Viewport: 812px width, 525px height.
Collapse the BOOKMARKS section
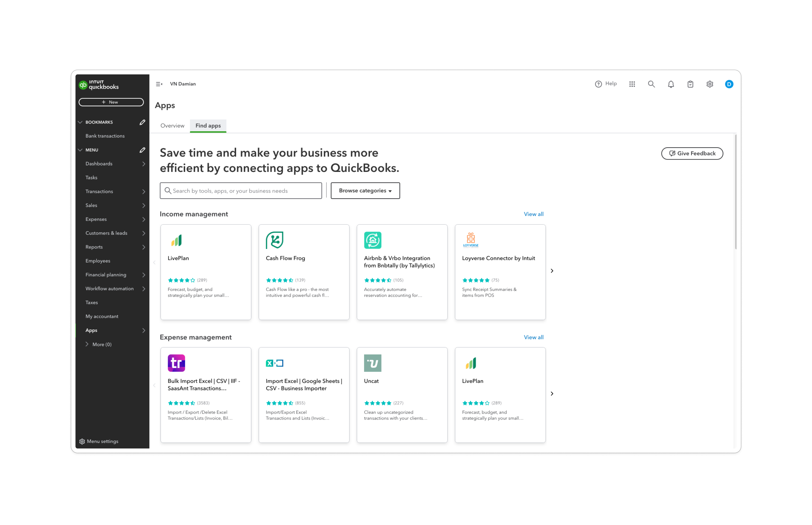(80, 122)
